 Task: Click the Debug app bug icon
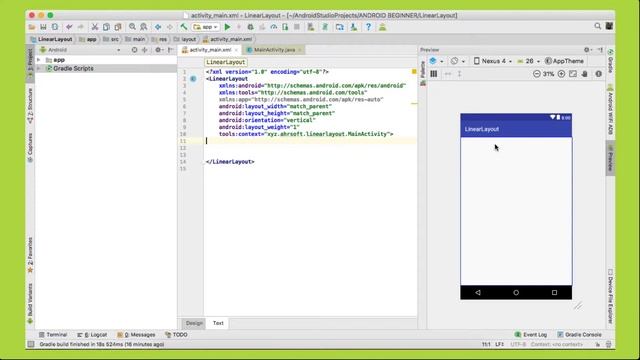click(251, 27)
